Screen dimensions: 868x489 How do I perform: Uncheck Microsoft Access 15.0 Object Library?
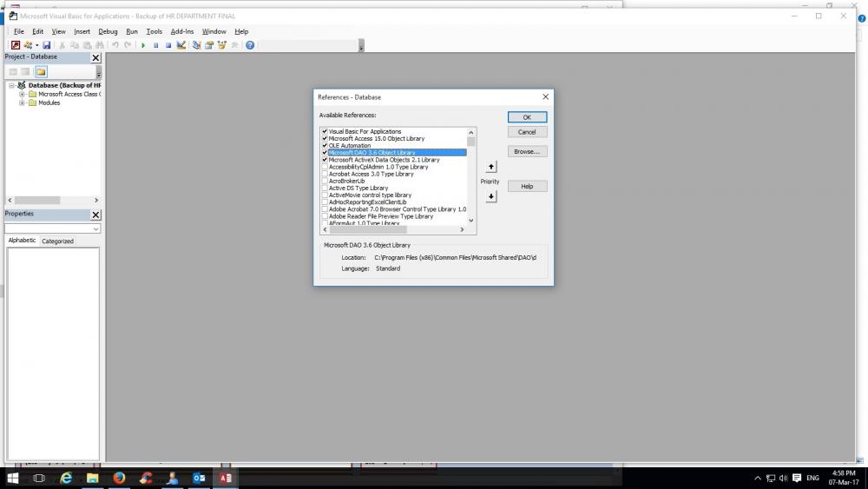tap(325, 138)
